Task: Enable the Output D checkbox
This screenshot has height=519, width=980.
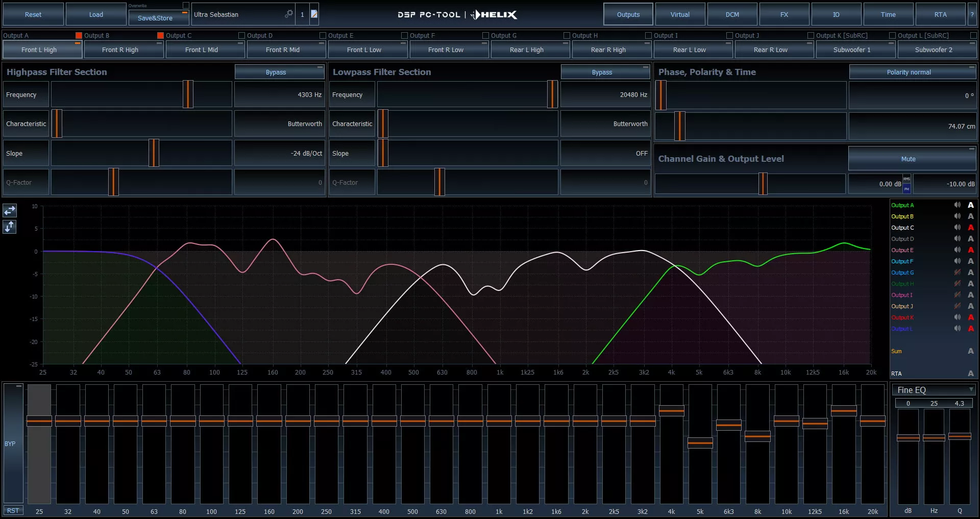Action: 241,35
